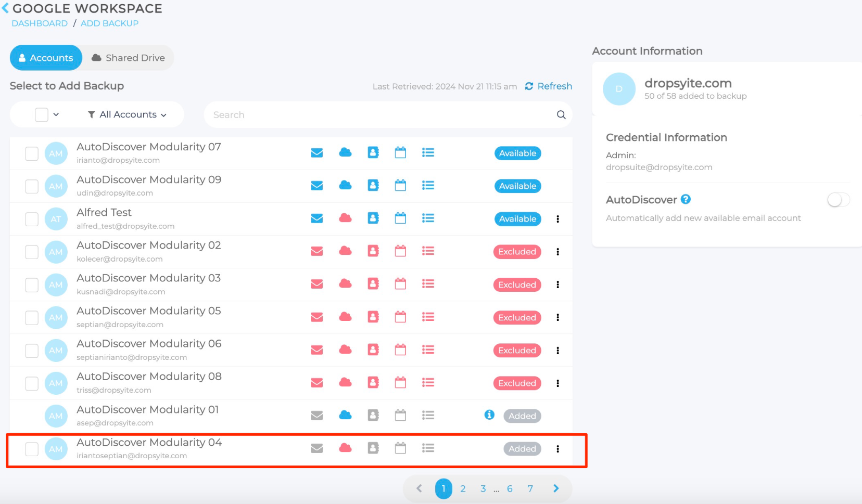Click contacts icon for AutoDiscover Modularity 09

(373, 186)
